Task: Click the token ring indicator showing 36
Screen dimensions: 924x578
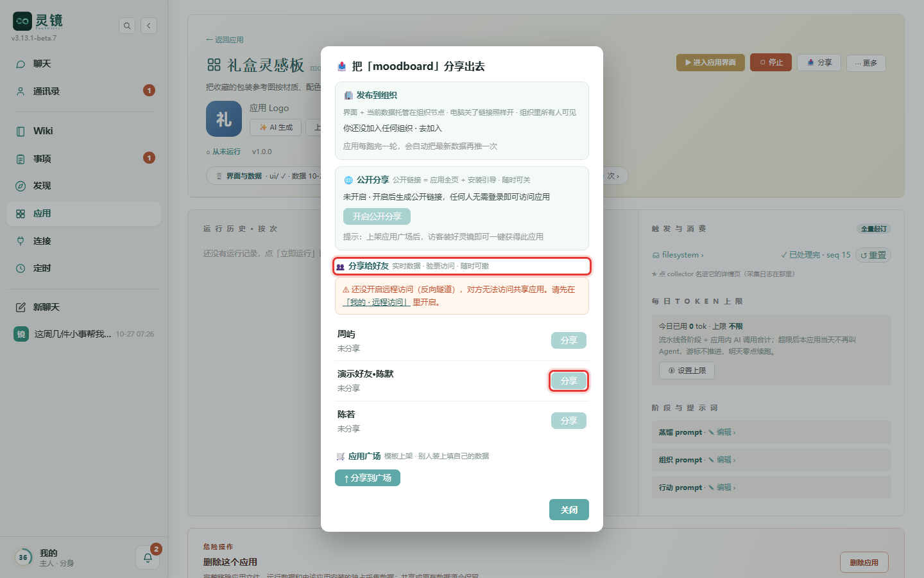Action: pyautogui.click(x=23, y=557)
